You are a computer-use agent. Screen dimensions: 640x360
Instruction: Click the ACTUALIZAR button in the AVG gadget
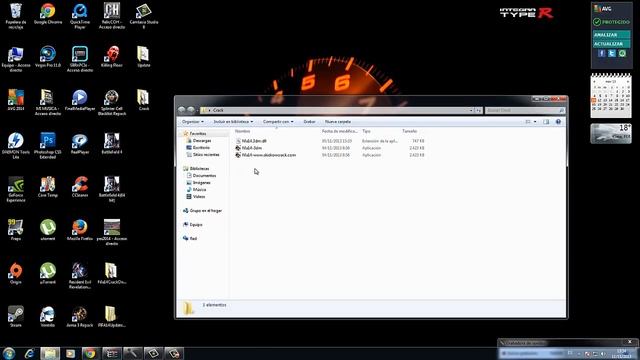coord(611,44)
